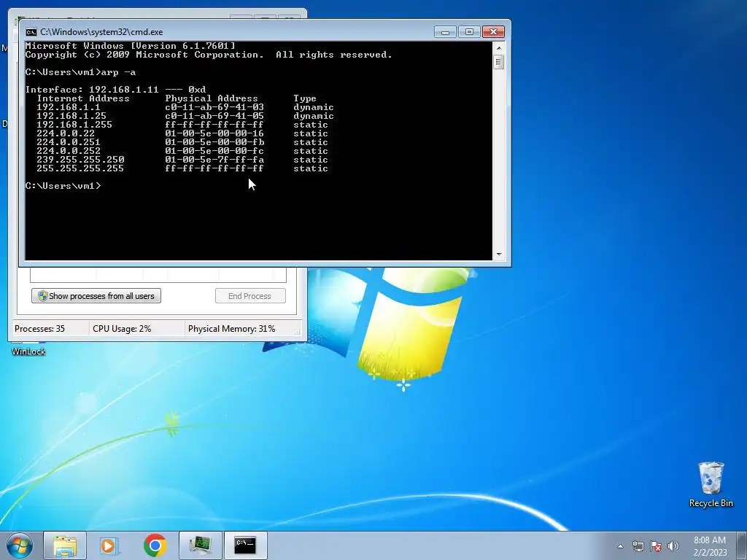
Task: Click 'Physical Memory: 31%' status text
Action: [x=231, y=329]
